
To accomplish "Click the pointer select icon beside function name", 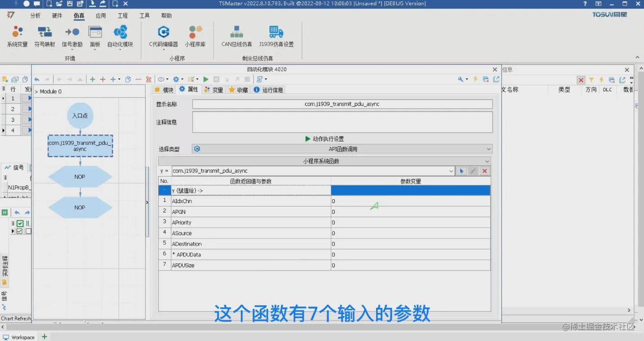I will (461, 171).
